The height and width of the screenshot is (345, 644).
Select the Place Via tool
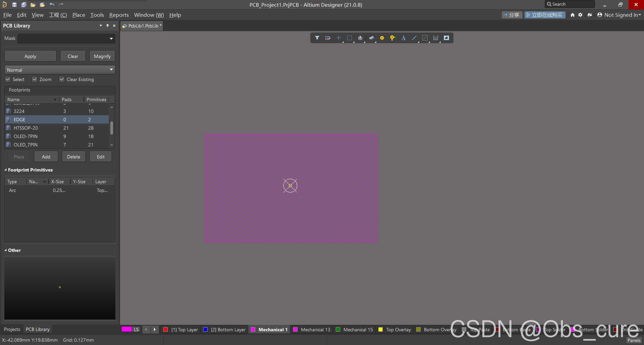coord(392,38)
